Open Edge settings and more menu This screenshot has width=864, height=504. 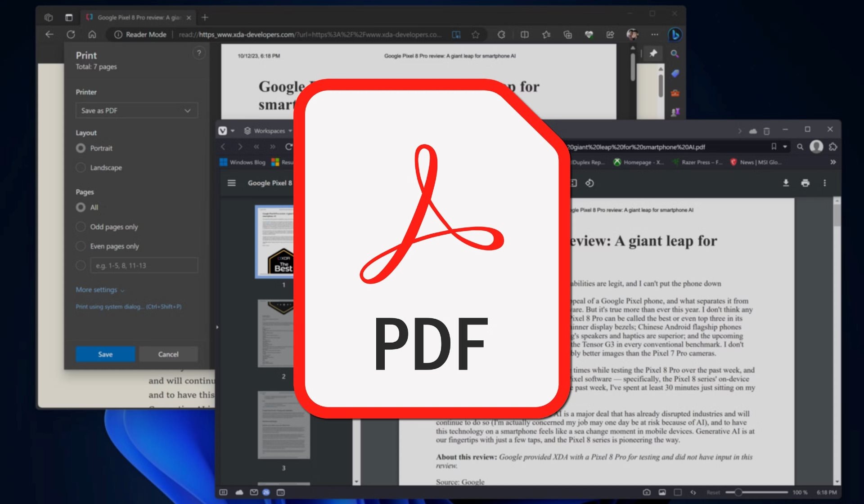pyautogui.click(x=655, y=35)
